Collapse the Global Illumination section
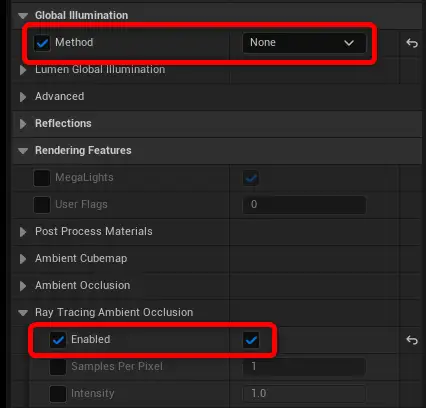The height and width of the screenshot is (408, 426). click(23, 16)
